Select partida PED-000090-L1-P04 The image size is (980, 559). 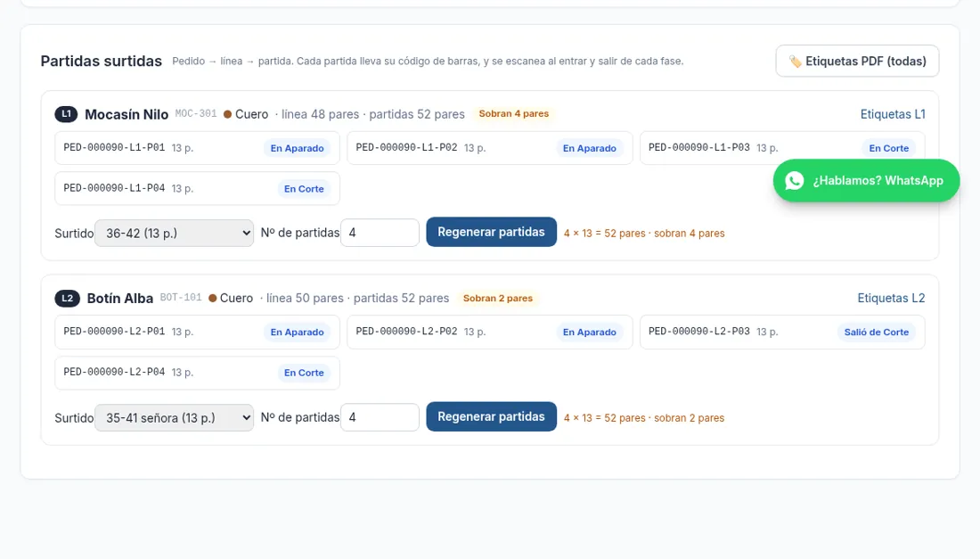(x=198, y=188)
